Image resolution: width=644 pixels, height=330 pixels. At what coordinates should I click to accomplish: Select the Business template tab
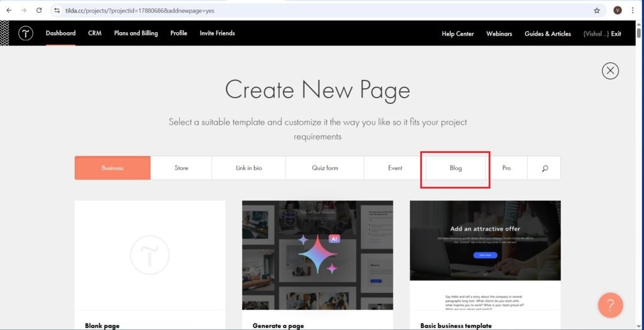(113, 168)
